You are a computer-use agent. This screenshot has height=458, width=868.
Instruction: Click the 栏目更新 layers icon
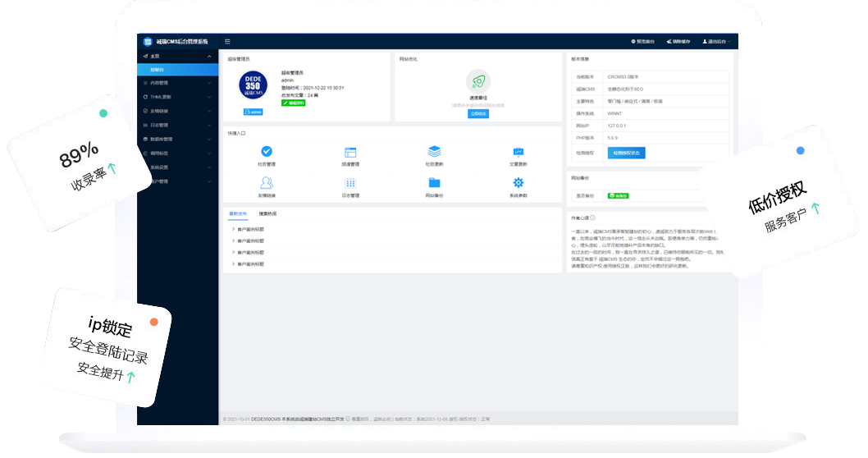point(434,152)
